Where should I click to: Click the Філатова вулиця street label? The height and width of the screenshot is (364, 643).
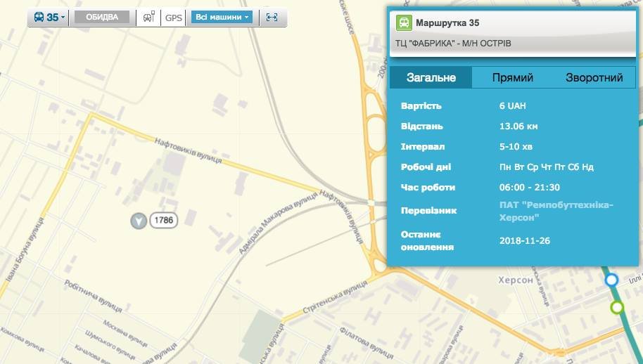click(x=366, y=342)
